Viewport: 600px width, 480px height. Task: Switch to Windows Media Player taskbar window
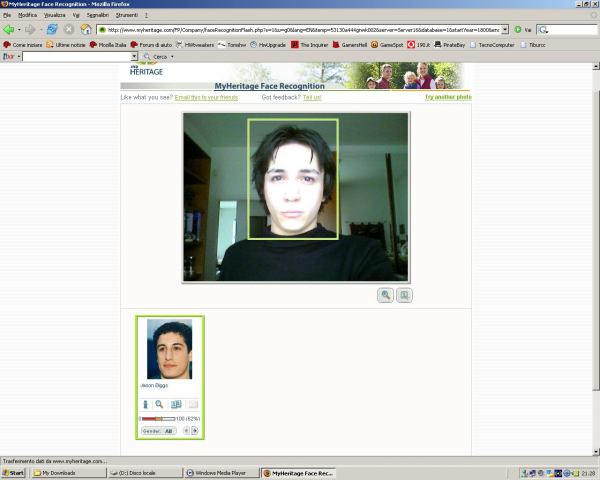pyautogui.click(x=221, y=473)
